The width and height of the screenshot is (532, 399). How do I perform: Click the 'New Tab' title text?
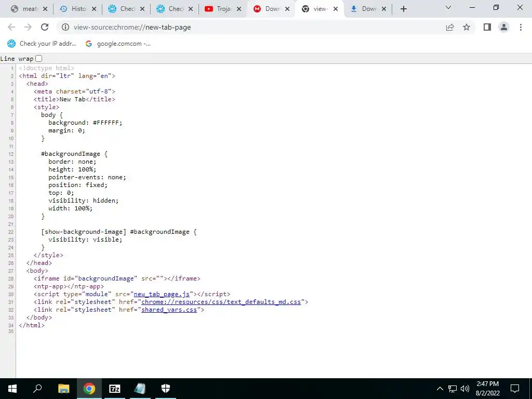pyautogui.click(x=73, y=99)
